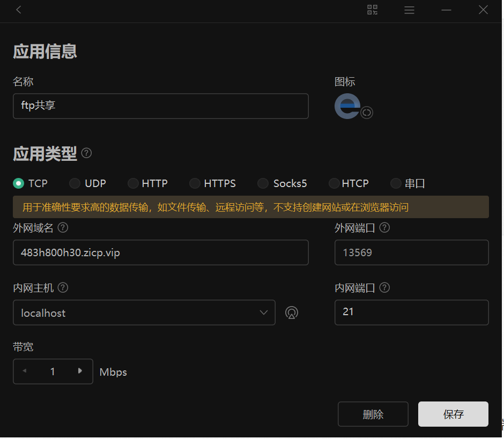Open the QR code icon
Viewport: 504px width, 439px height.
point(372,10)
